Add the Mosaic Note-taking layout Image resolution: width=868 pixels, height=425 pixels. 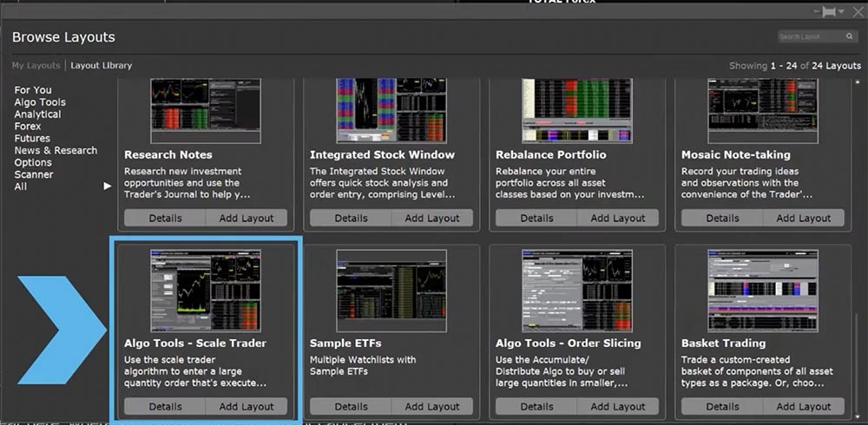click(x=804, y=218)
